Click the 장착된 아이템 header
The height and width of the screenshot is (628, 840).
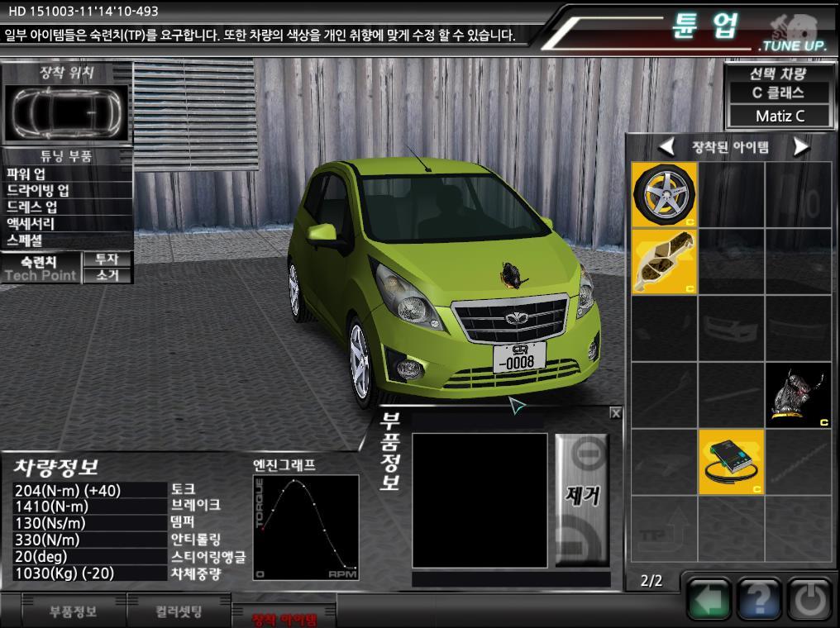pyautogui.click(x=730, y=147)
